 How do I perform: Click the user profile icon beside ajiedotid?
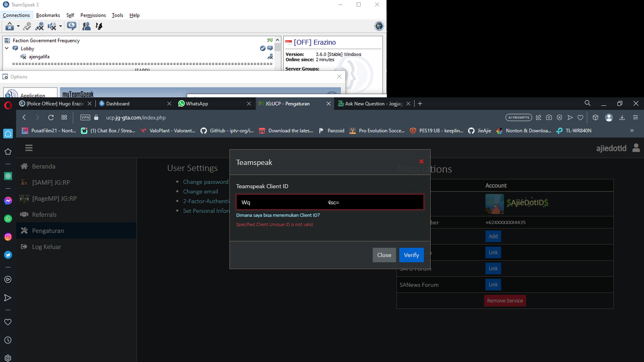click(636, 148)
